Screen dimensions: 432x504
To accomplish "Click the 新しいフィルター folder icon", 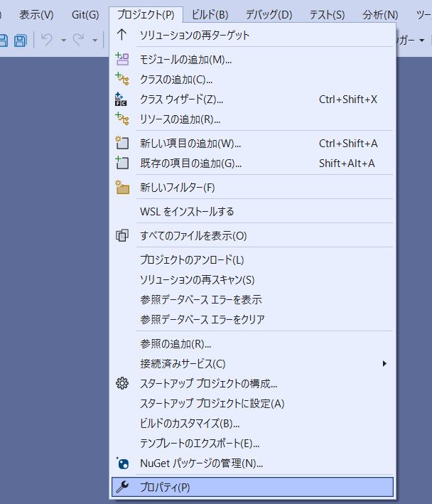I will (x=122, y=188).
